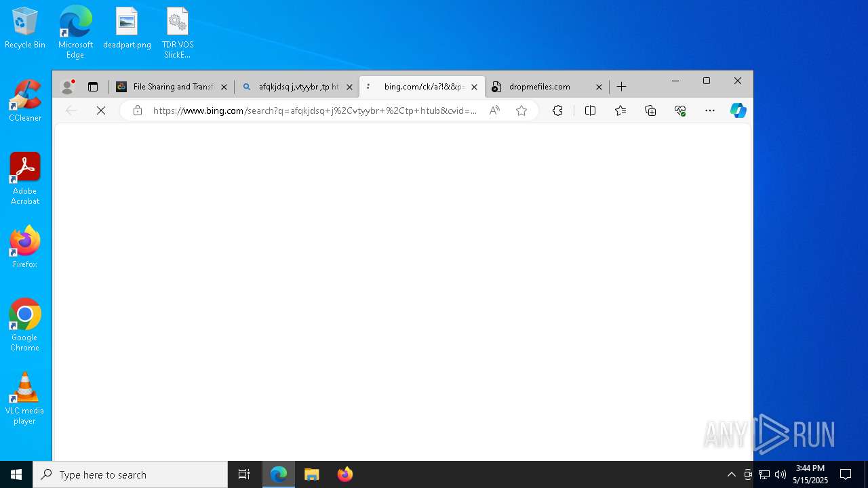Open a new tab with plus button
This screenshot has height=488, width=868.
tap(621, 87)
